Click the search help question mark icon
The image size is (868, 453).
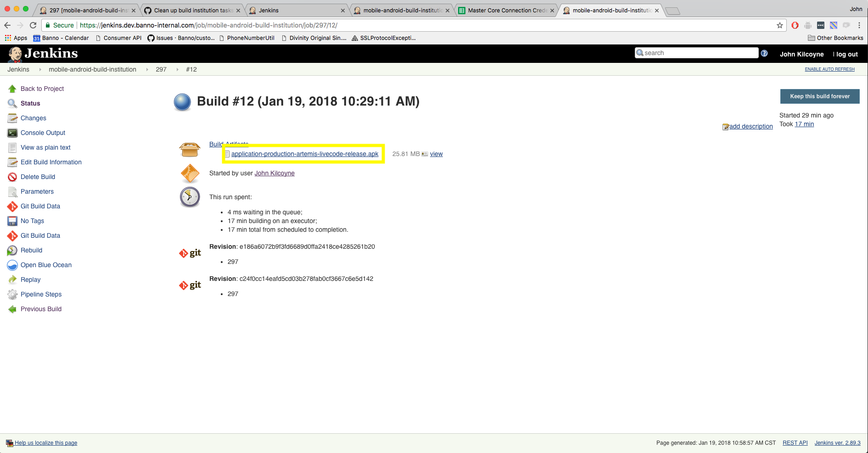tap(764, 53)
